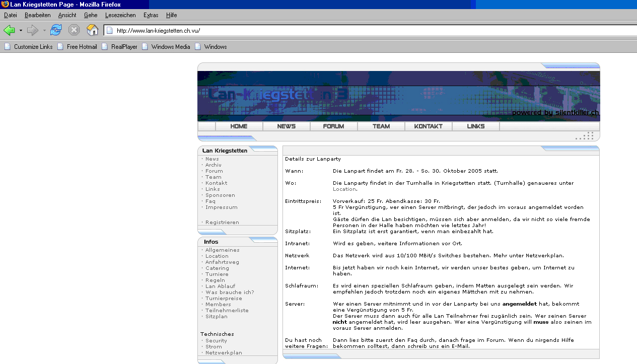Open the Windows Media bookmark

coord(166,47)
